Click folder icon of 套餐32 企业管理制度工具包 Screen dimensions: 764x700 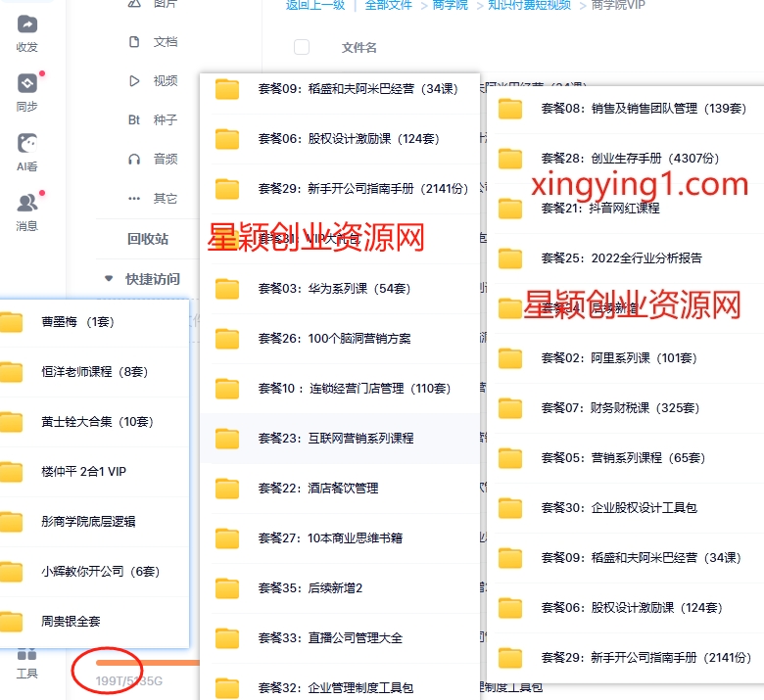pos(227,688)
